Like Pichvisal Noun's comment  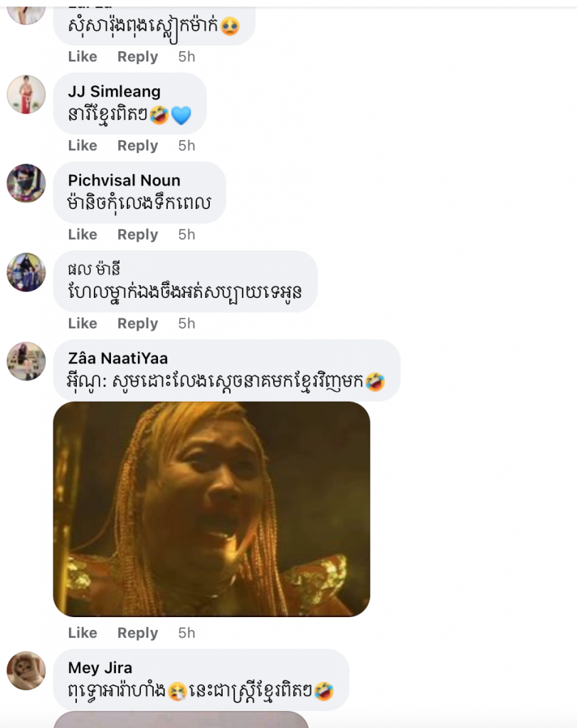(83, 235)
